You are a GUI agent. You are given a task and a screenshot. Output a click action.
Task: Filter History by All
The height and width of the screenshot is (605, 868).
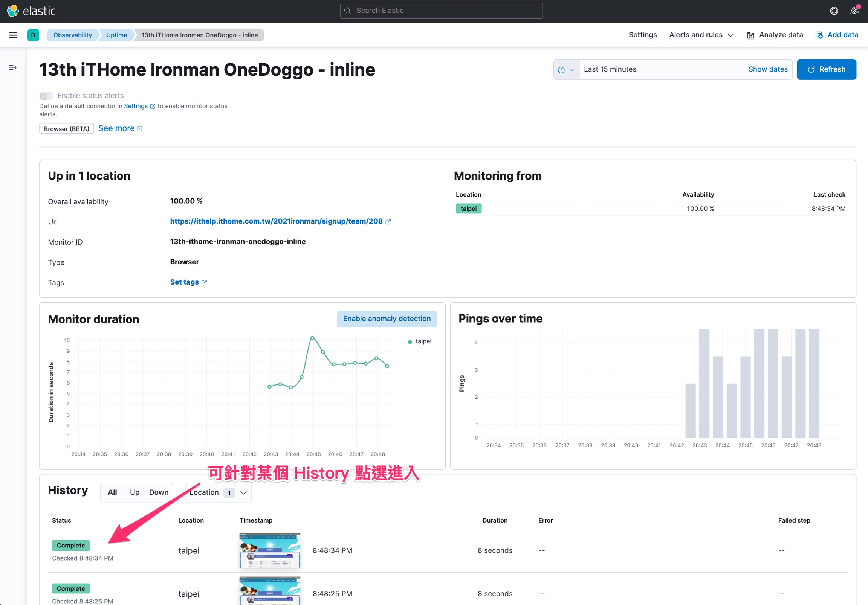point(112,492)
